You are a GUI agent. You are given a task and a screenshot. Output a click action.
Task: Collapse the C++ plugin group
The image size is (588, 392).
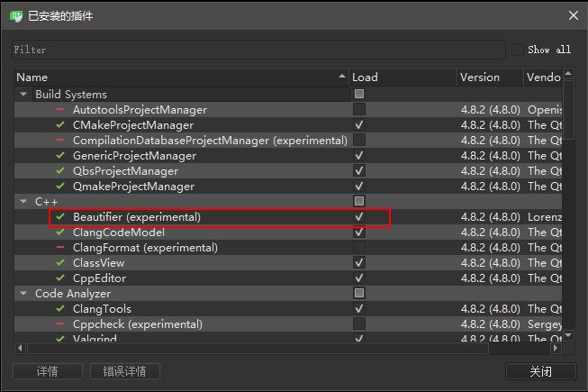pyautogui.click(x=23, y=202)
